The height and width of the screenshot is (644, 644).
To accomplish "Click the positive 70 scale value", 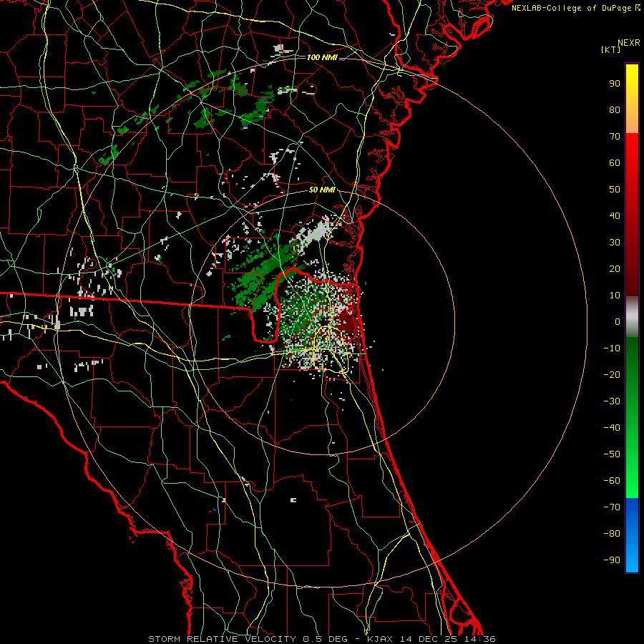I will coord(615,137).
